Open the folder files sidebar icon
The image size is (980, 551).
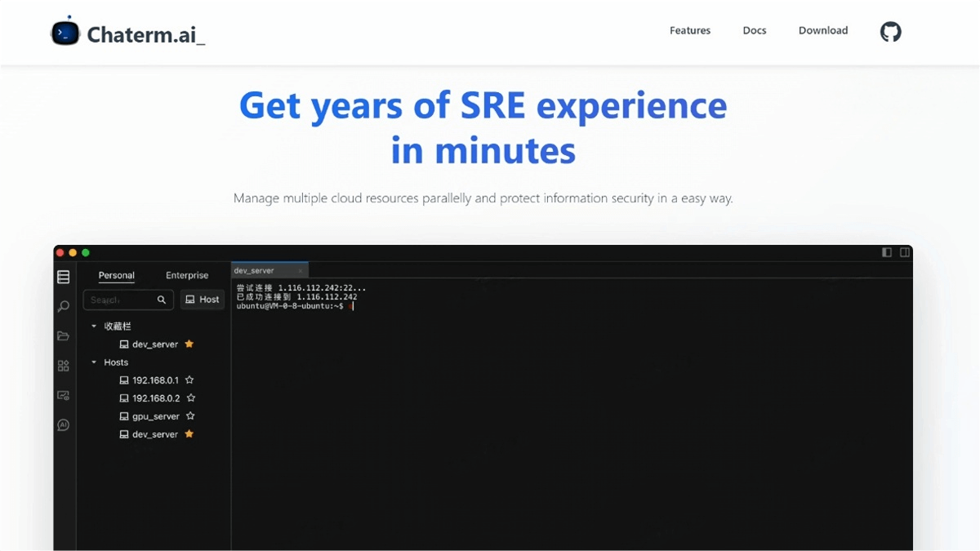click(x=63, y=336)
